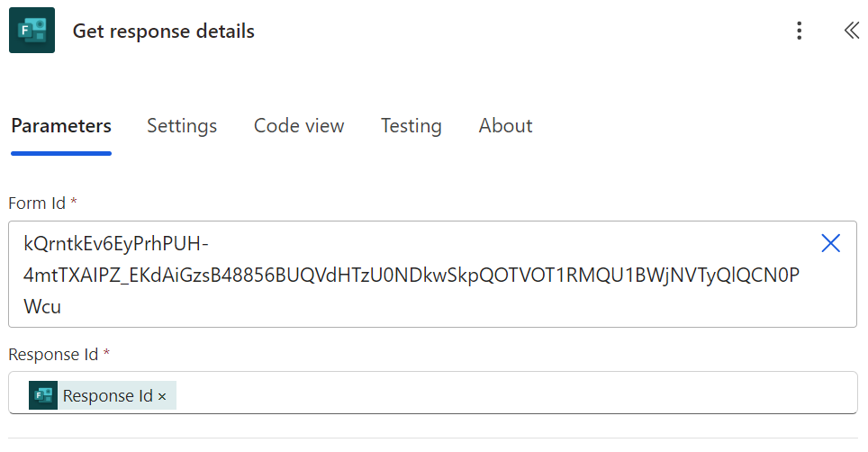Switch to the Parameters tab
This screenshot has width=868, height=452.
point(61,126)
